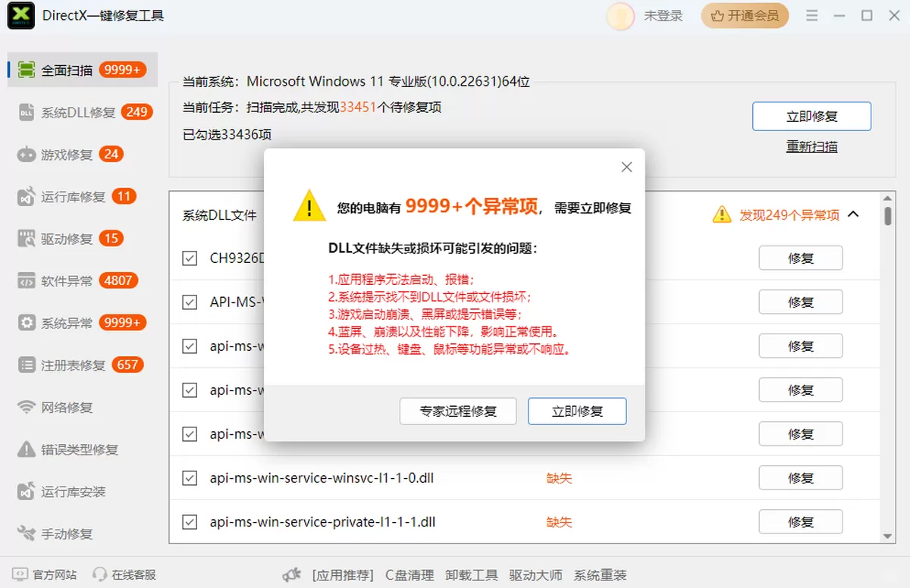
Task: Click 未登录 login text
Action: click(x=664, y=16)
